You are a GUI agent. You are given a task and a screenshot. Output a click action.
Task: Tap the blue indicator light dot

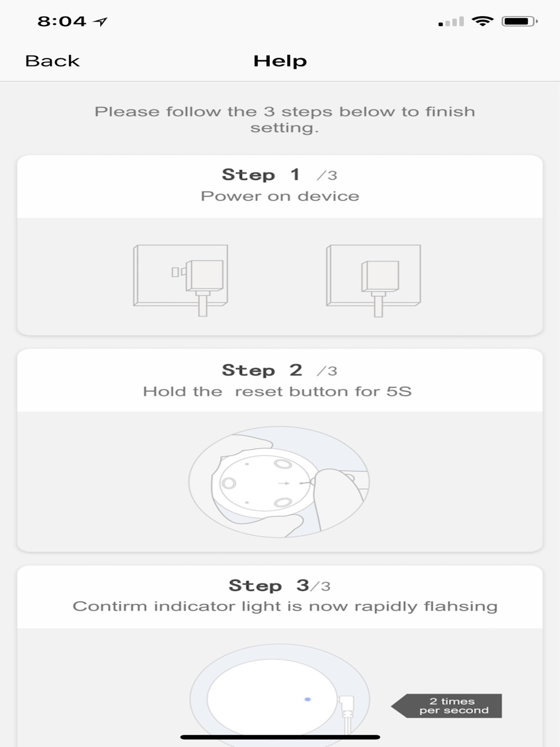click(308, 700)
